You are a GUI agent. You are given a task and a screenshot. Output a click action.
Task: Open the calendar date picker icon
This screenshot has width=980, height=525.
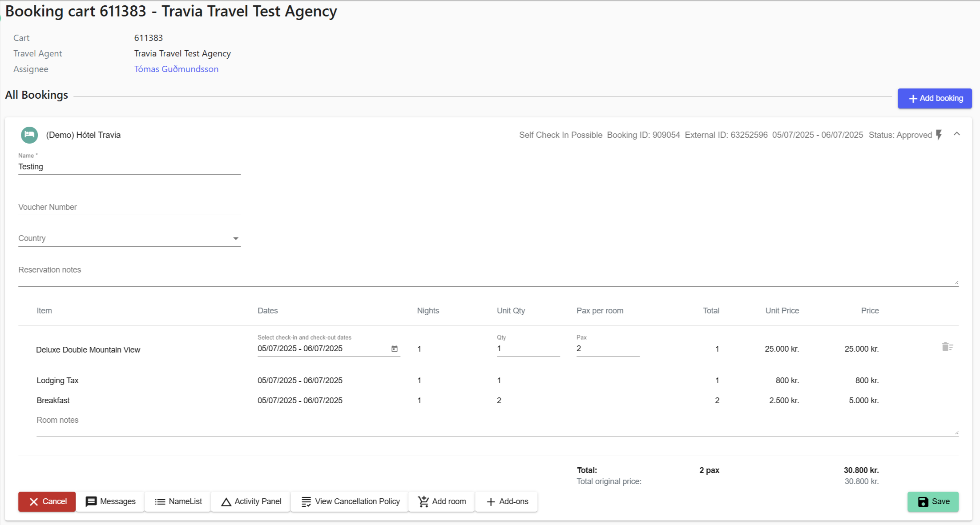click(x=394, y=349)
